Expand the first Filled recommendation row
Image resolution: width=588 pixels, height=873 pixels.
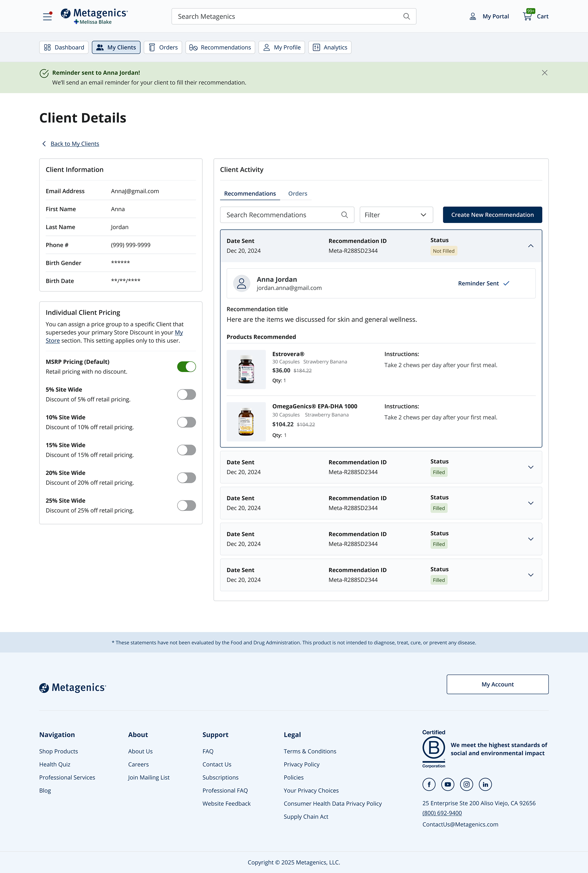pos(530,467)
